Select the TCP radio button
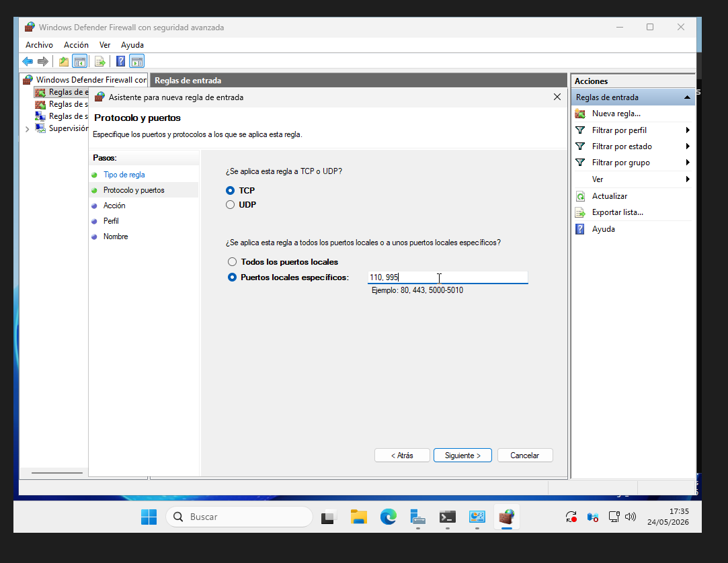Screen dimensions: 728x563 231,191
